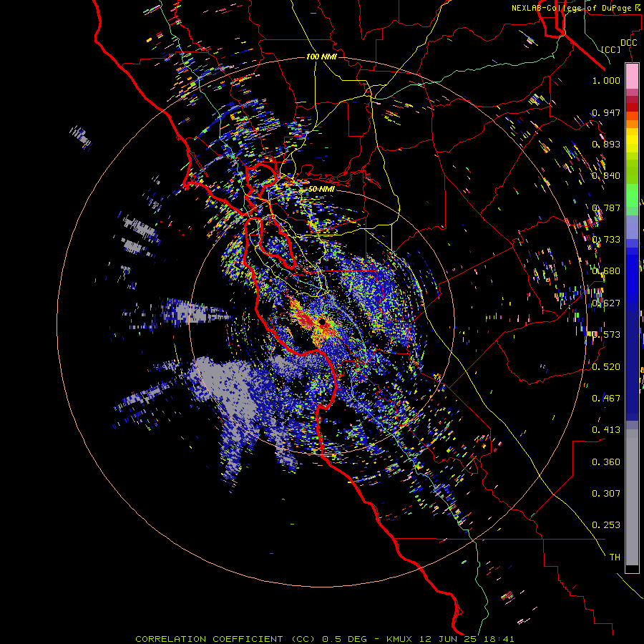Click the "0.360" scale value
The height and width of the screenshot is (644, 644).
click(x=606, y=462)
